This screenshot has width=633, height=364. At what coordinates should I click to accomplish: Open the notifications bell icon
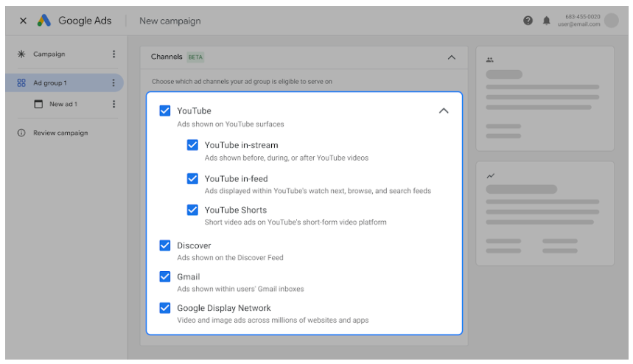[x=546, y=21]
